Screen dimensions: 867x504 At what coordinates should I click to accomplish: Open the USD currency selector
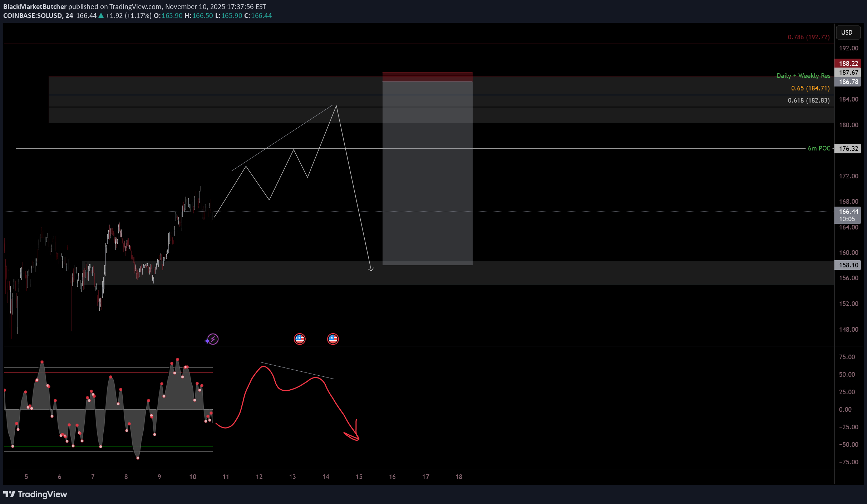[x=847, y=33]
